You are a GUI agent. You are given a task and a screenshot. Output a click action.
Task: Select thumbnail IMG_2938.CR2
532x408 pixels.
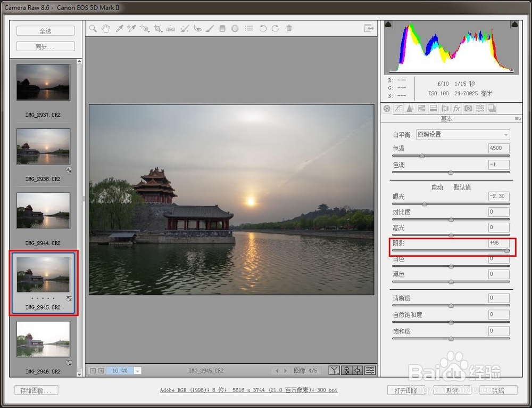44,146
